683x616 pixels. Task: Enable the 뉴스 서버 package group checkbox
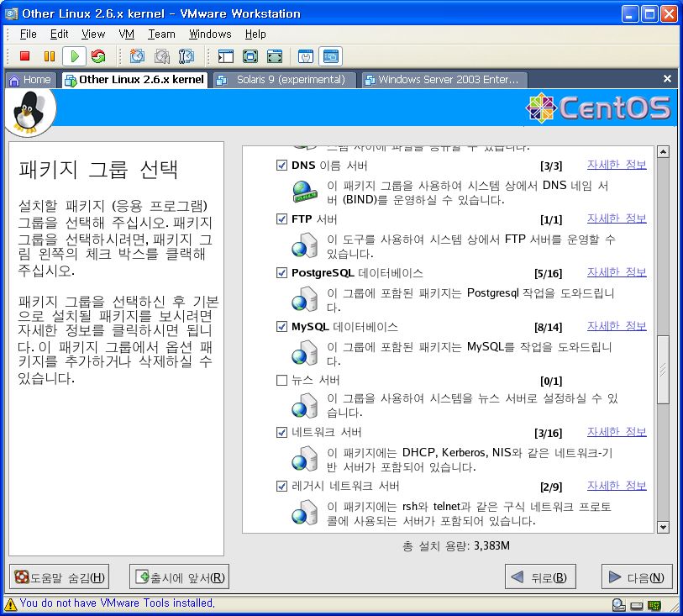click(x=282, y=381)
